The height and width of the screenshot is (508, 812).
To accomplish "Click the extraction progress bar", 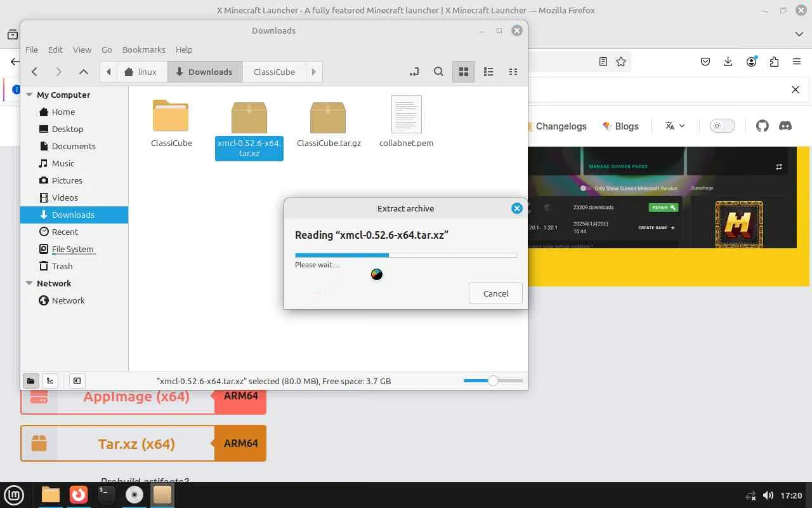I will (406, 255).
